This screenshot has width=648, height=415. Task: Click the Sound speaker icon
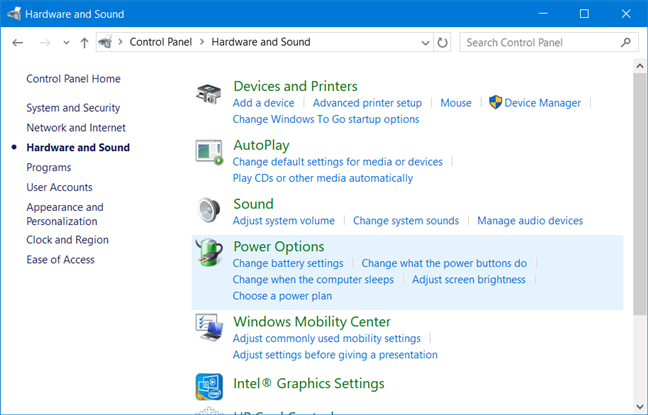point(209,210)
